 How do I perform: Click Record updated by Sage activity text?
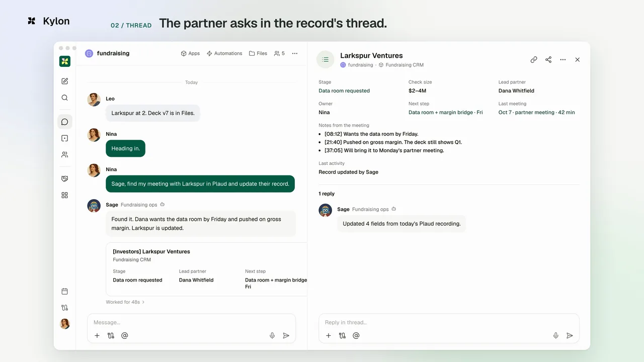(x=348, y=172)
